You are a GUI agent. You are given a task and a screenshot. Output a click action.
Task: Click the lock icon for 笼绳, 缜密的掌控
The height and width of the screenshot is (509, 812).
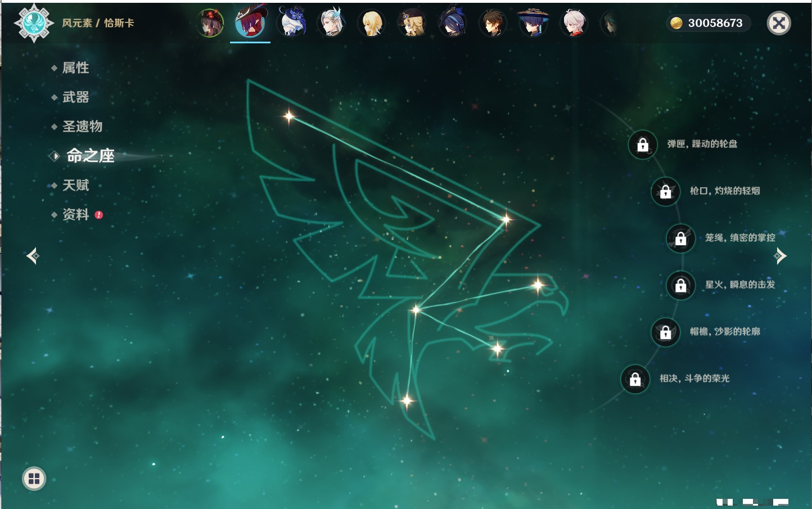[x=681, y=238]
